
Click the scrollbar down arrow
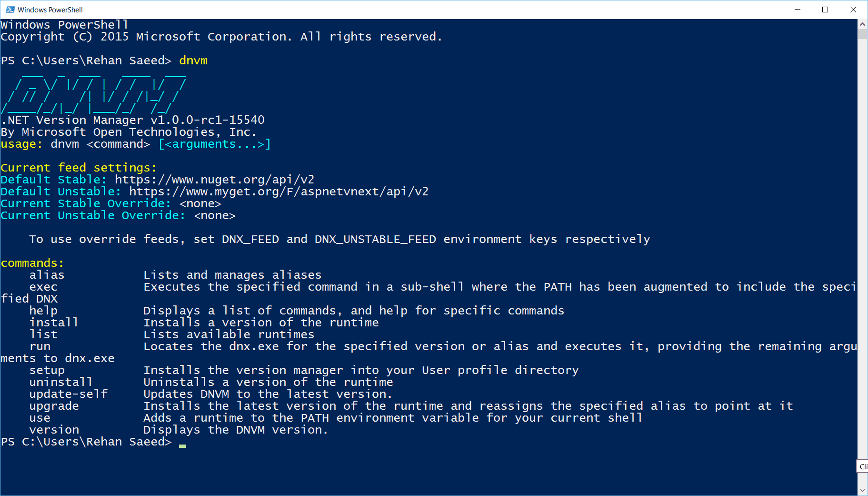(862, 491)
